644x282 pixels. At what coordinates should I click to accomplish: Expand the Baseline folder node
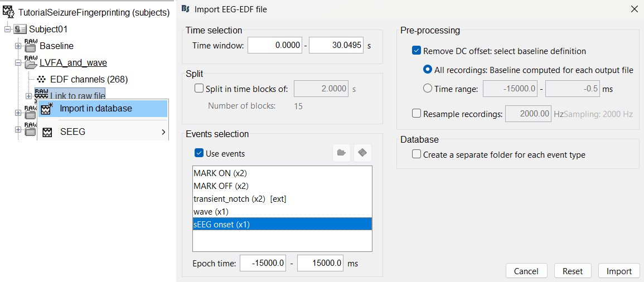click(18, 46)
